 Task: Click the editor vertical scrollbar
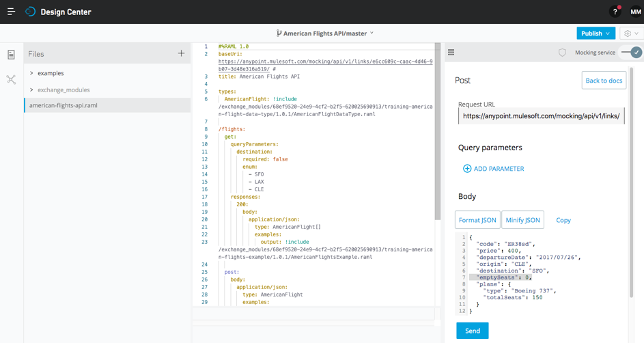tap(437, 131)
